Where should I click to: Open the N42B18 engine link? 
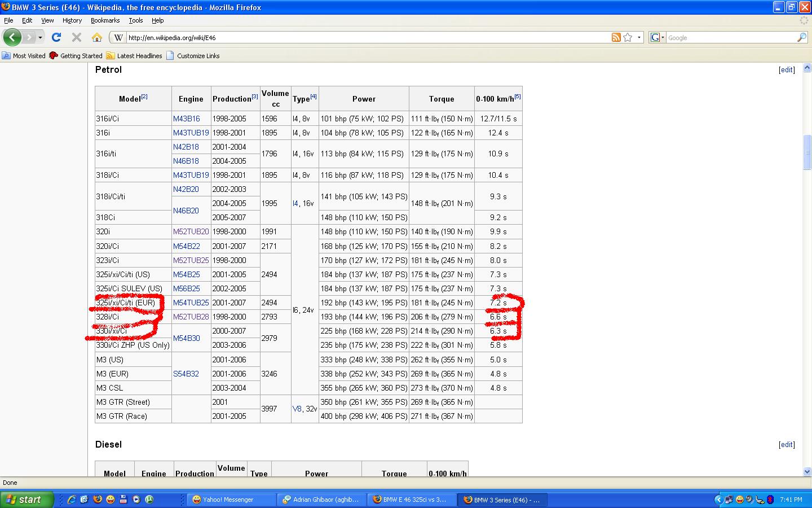pyautogui.click(x=186, y=147)
